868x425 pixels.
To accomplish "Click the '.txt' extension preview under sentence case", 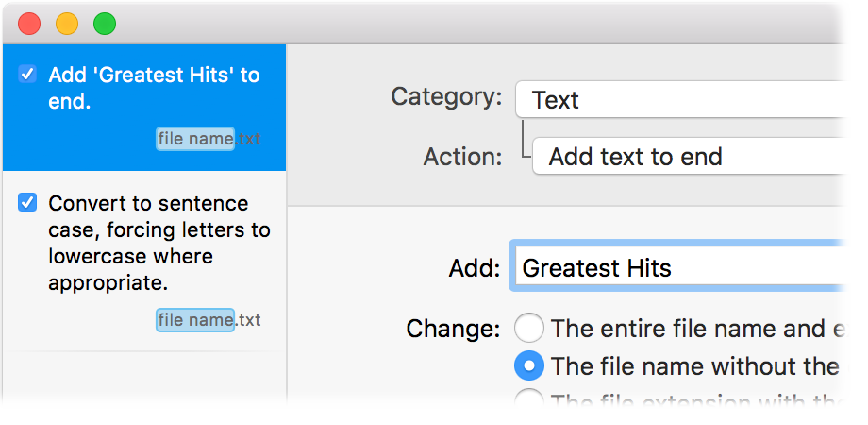I will click(x=249, y=320).
